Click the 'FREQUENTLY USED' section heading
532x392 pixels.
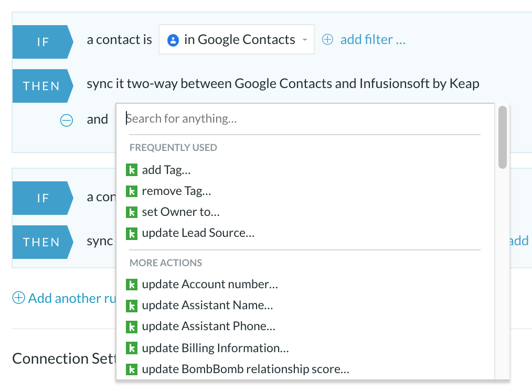173,148
